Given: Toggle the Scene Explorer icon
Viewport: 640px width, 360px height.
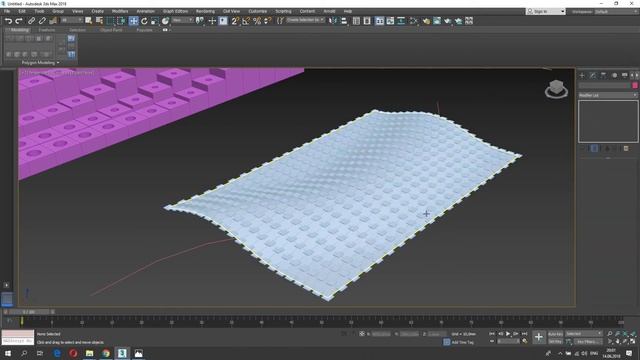Looking at the screenshot, I should 356,21.
